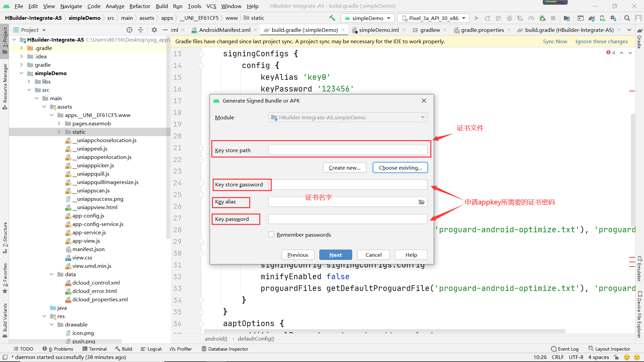Screen dimensions: 644x362
Task: Click the Sync Now link
Action: (555, 42)
